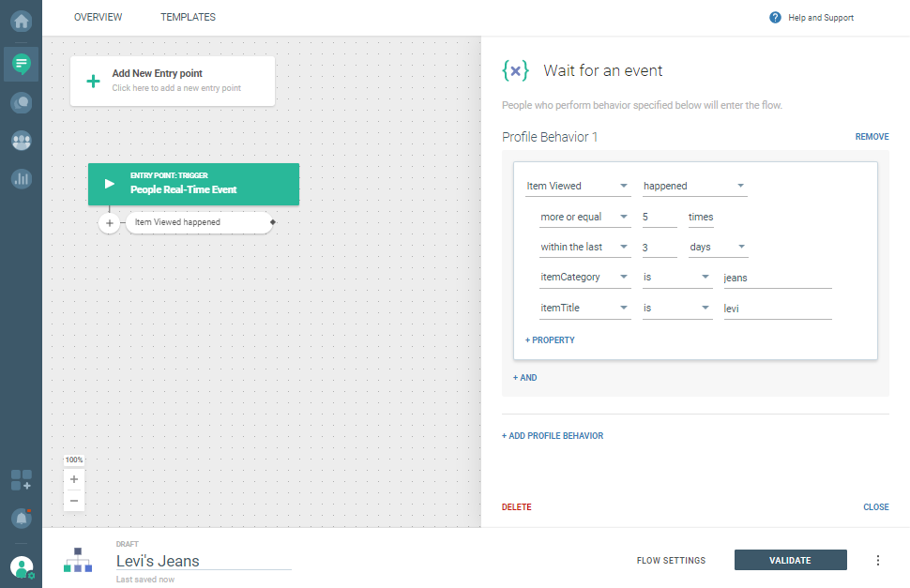Click the Add Profile Behavior link
910x588 pixels.
click(553, 436)
